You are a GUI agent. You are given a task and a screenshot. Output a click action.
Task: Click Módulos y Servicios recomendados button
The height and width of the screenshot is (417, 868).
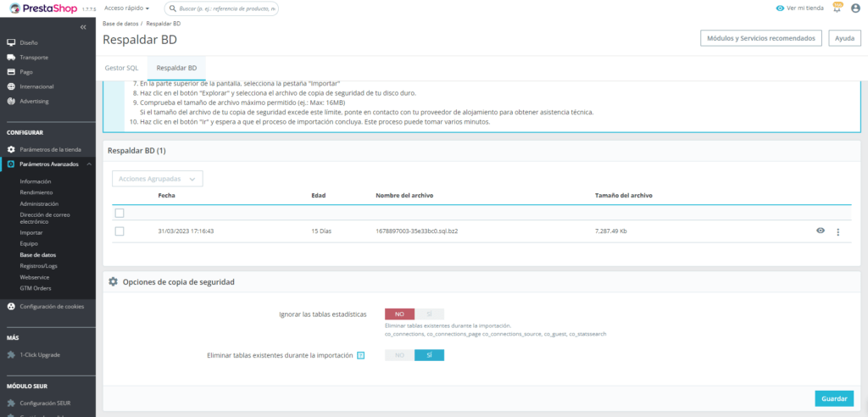tap(761, 39)
